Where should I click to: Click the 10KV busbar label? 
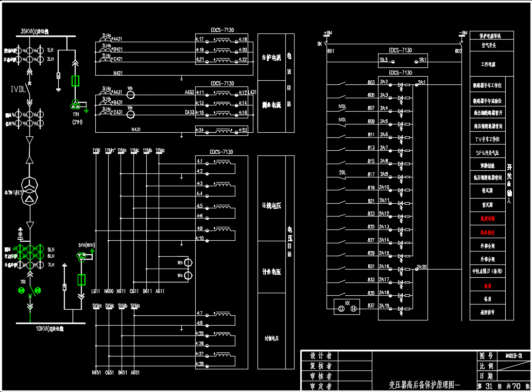[x=49, y=328]
